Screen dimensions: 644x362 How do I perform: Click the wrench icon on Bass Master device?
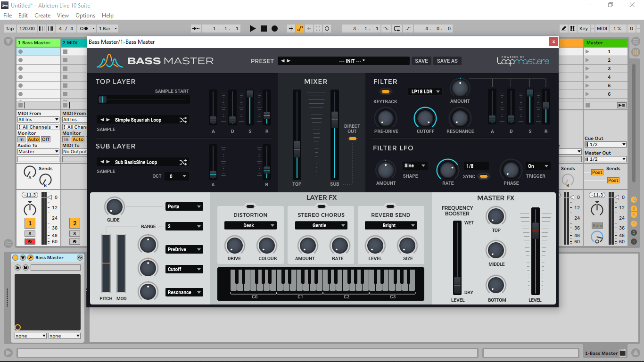click(x=30, y=258)
